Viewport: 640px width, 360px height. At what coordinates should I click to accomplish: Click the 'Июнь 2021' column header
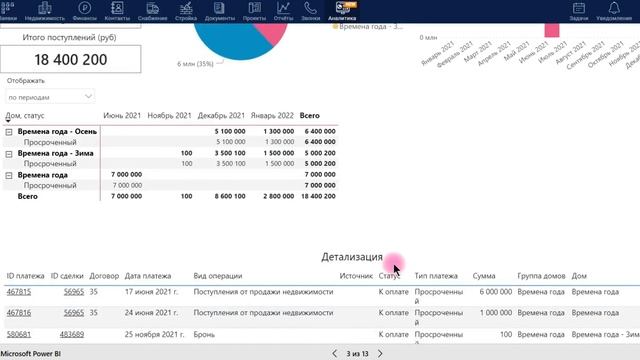(122, 116)
